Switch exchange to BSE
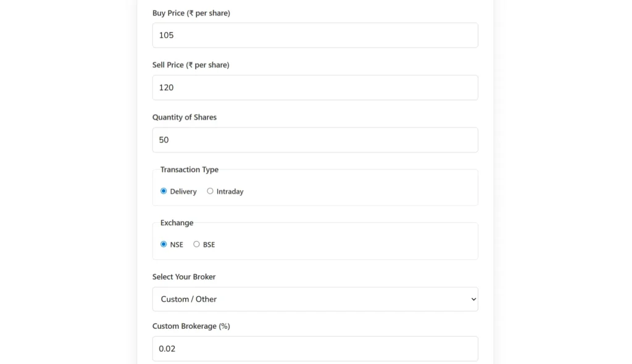The width and height of the screenshot is (632, 364). (x=196, y=244)
